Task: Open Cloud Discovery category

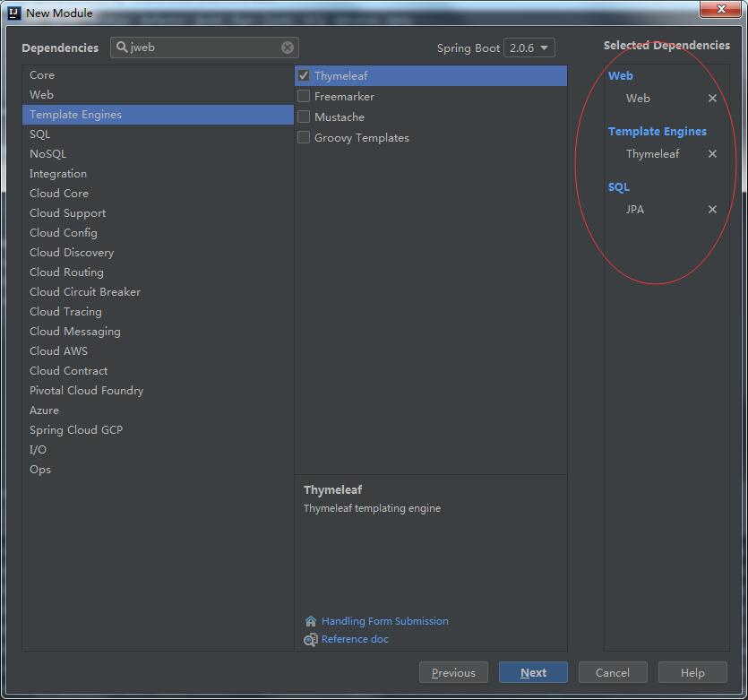Action: point(158,253)
